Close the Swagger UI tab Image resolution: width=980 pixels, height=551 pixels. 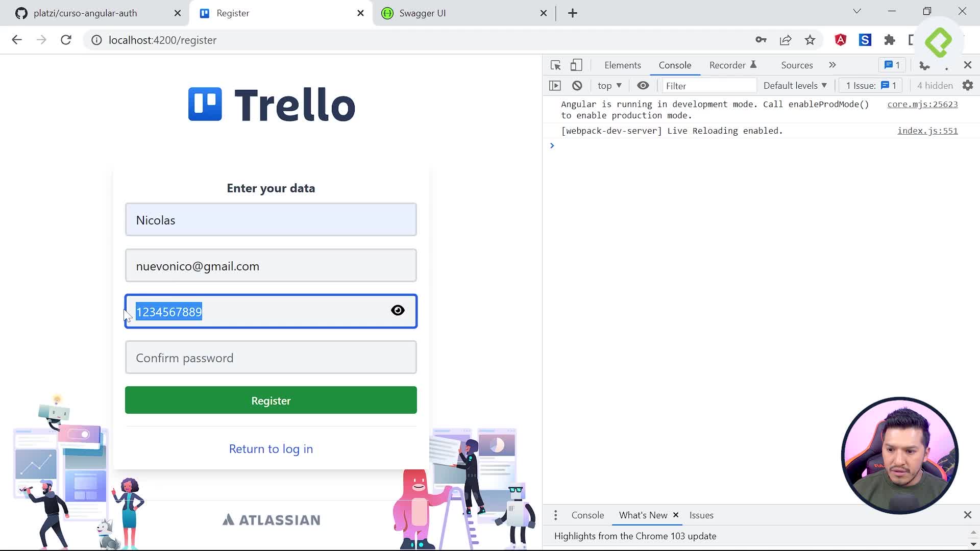544,13
